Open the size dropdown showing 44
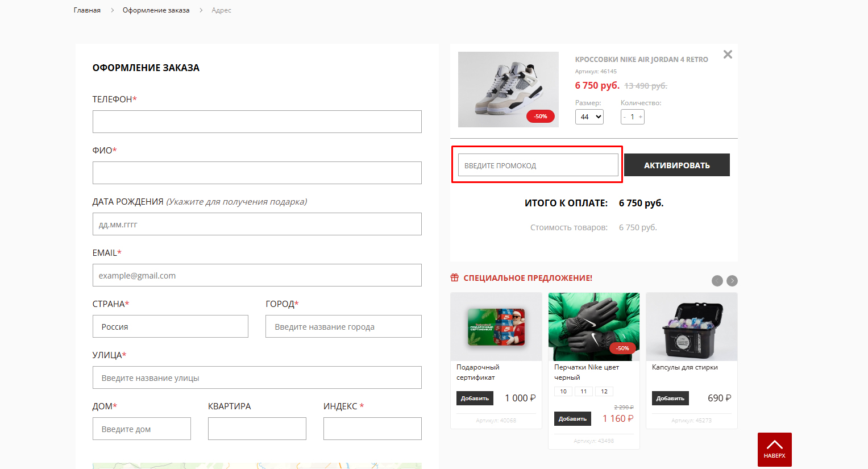The height and width of the screenshot is (469, 868). 589,117
